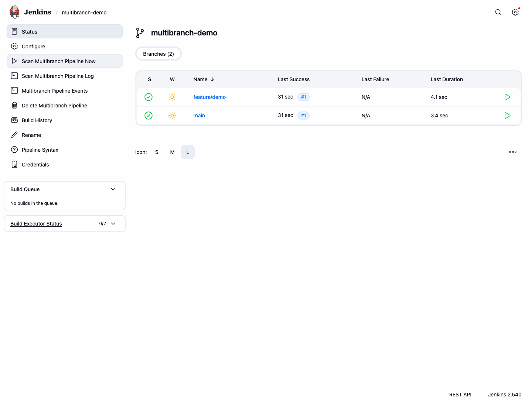Schedule a build for main branch
The height and width of the screenshot is (406, 532).
click(x=508, y=116)
